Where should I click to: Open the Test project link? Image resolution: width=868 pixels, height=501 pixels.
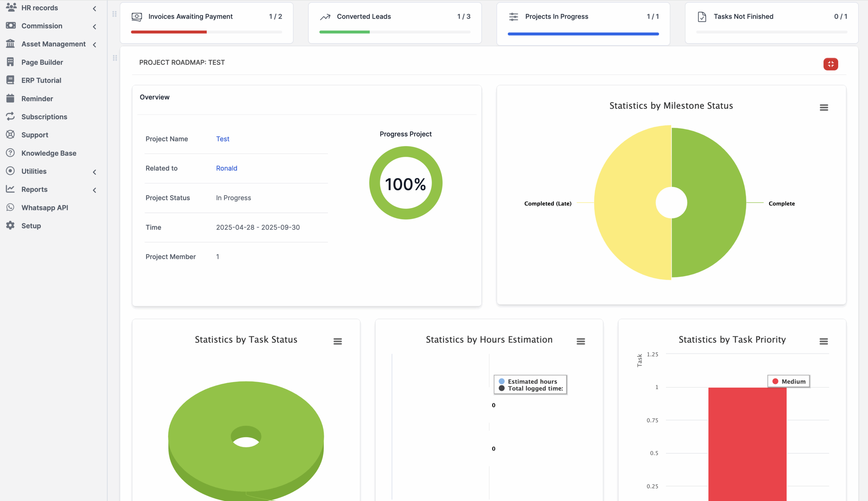click(x=222, y=139)
